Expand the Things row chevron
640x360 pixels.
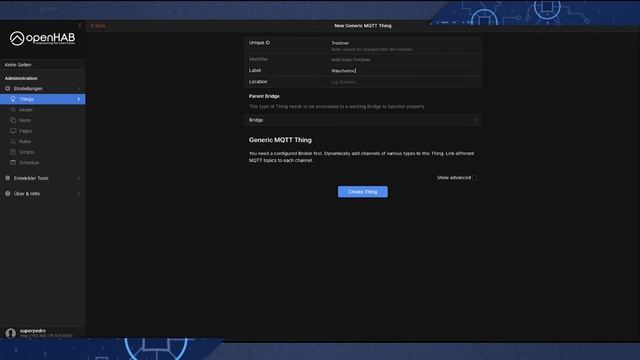[79, 99]
